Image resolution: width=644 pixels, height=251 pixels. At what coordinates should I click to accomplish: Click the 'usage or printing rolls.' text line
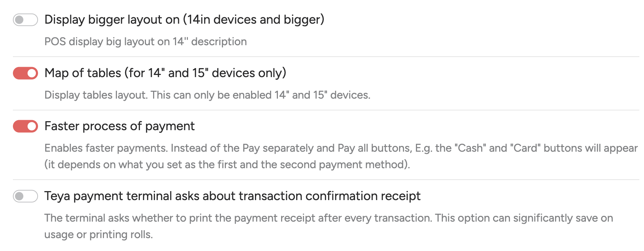[x=99, y=235]
